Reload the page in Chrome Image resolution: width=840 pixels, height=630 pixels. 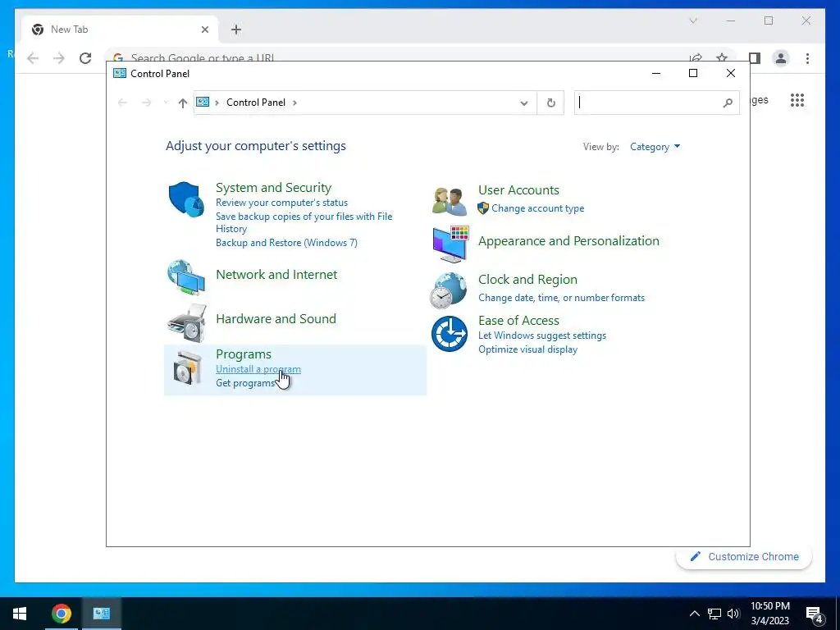click(85, 58)
